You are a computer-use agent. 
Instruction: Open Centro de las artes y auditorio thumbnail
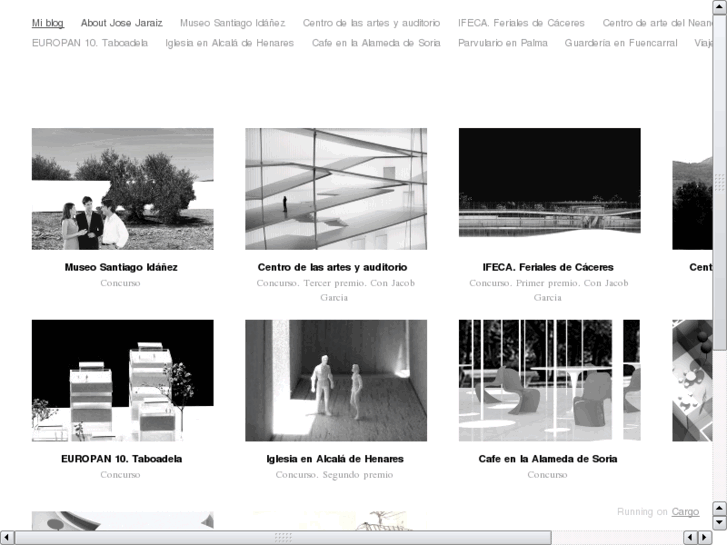click(x=336, y=189)
